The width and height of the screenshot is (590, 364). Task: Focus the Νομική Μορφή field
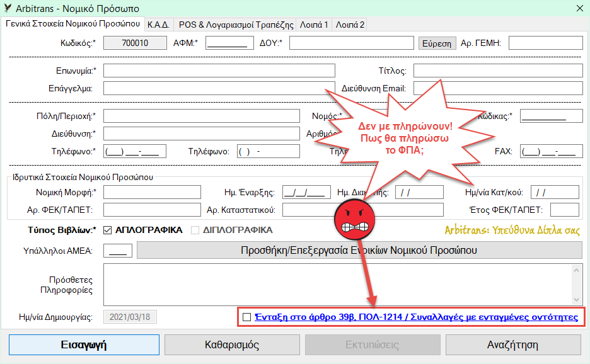[x=152, y=192]
